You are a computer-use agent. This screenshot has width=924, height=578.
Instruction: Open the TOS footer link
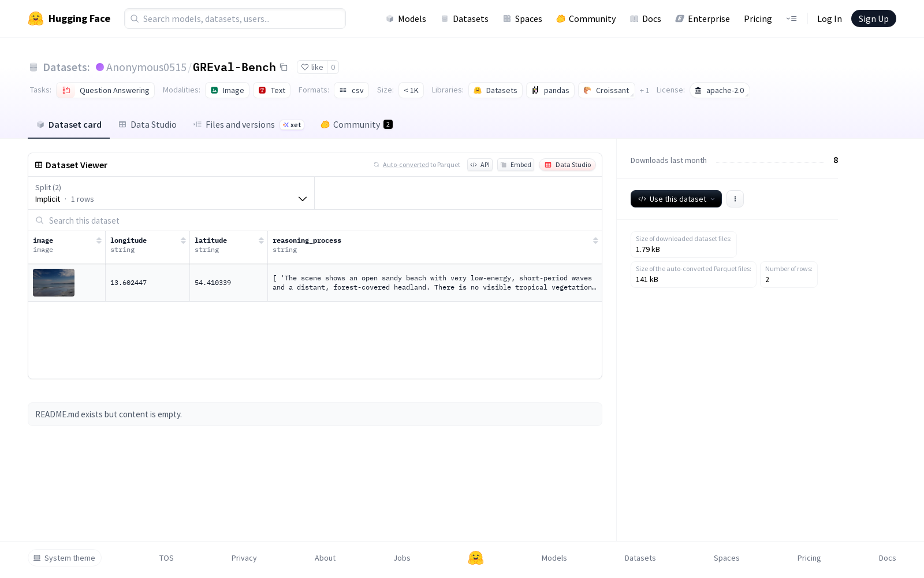click(166, 558)
